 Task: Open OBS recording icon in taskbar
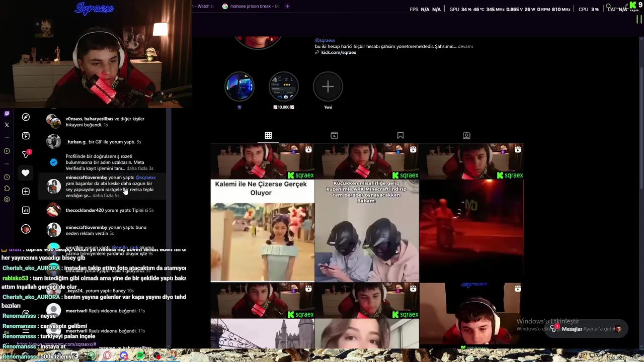[x=156, y=355]
